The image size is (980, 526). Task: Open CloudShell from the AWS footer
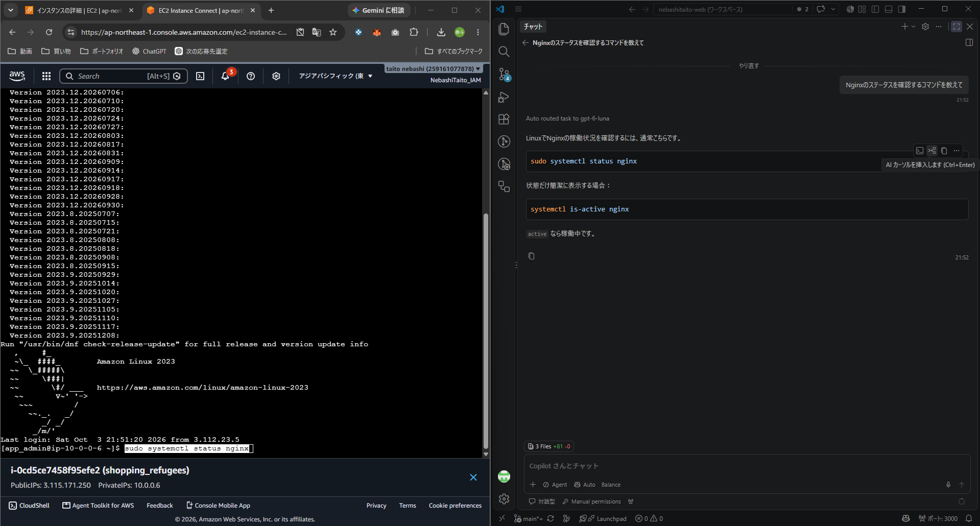(29, 506)
